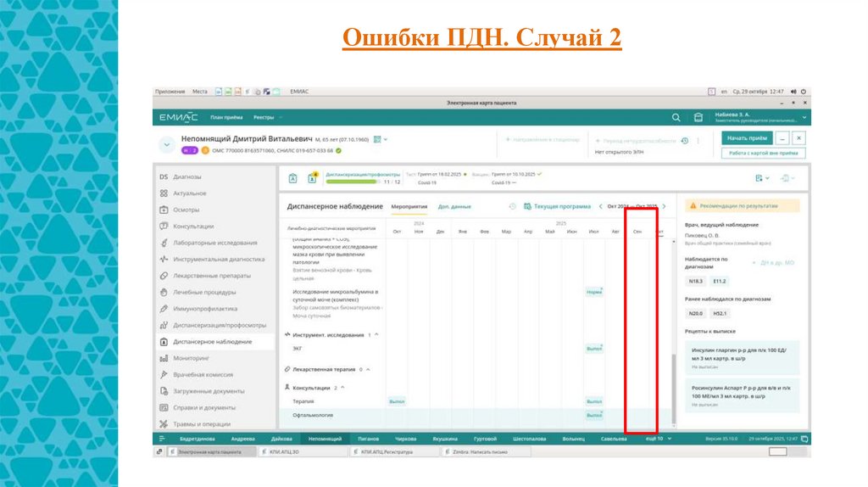Screen dimensions: 868x487
Task: Click diagnosis chip N18.3
Action: point(695,282)
